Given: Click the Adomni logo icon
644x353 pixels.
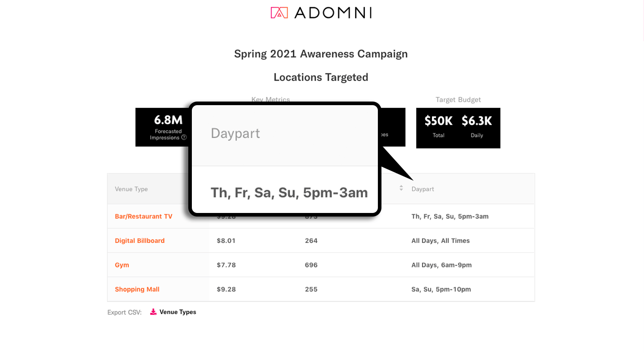Looking at the screenshot, I should 279,13.
